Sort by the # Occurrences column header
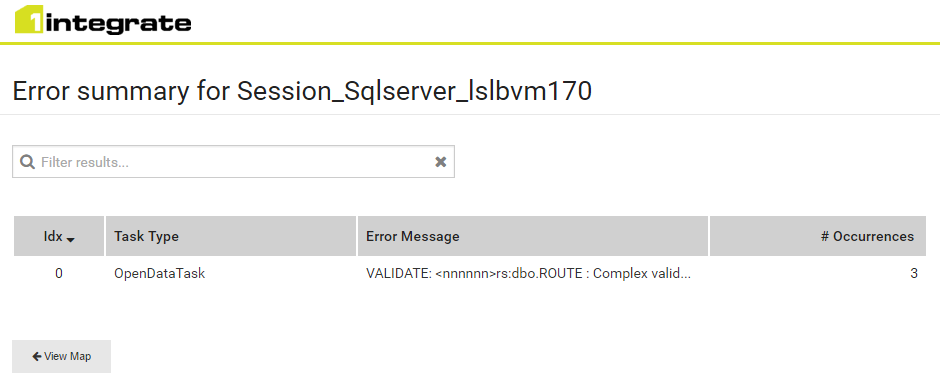Image resolution: width=940 pixels, height=387 pixels. point(818,236)
